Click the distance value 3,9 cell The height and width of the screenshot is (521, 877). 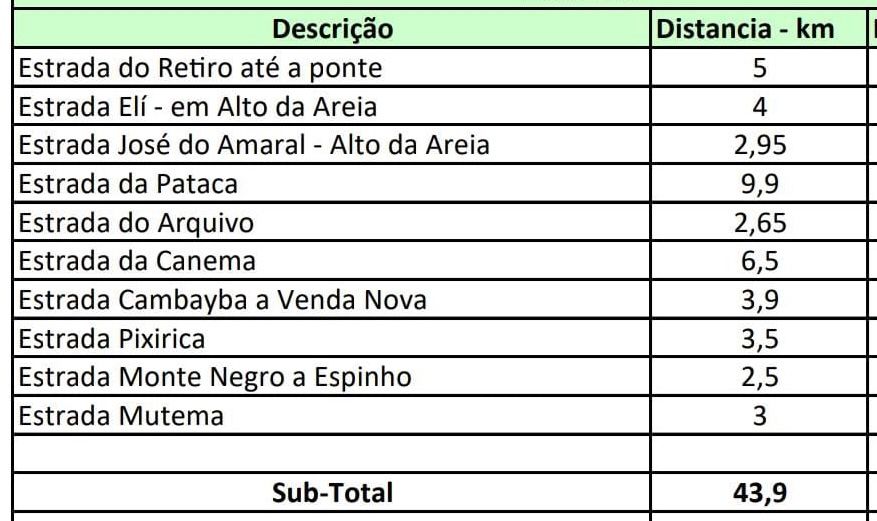point(759,299)
